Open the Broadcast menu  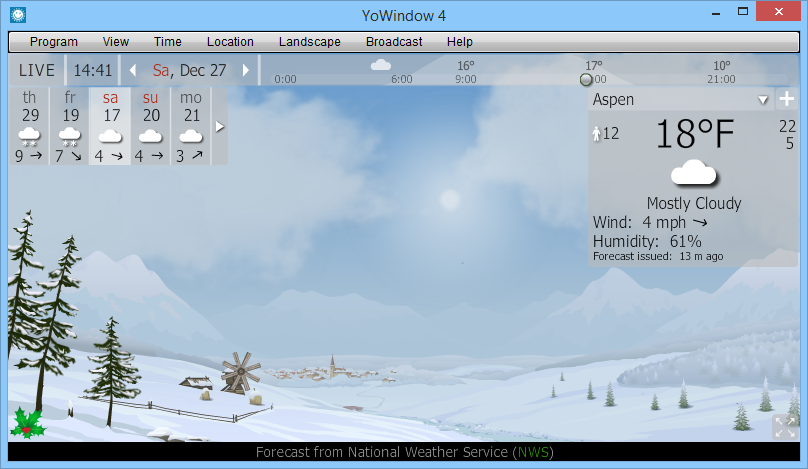point(394,42)
